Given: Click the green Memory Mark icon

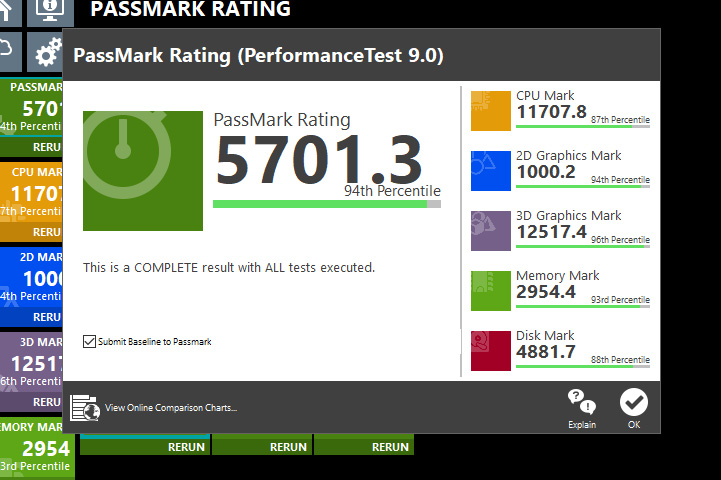Looking at the screenshot, I should 491,291.
